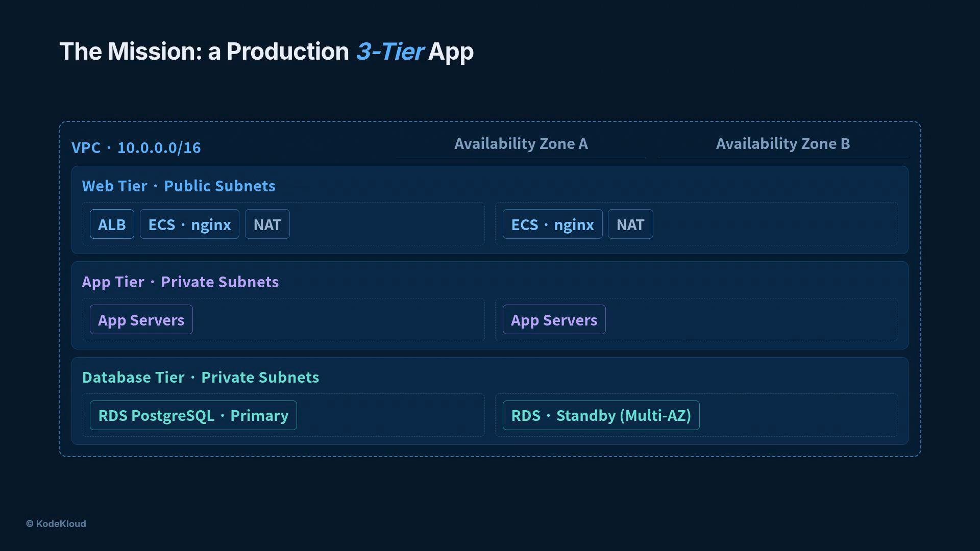Click the ALB box

pos(112,224)
